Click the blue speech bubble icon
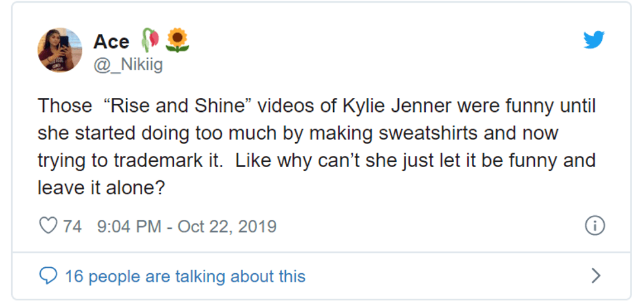The height and width of the screenshot is (306, 644). (48, 276)
